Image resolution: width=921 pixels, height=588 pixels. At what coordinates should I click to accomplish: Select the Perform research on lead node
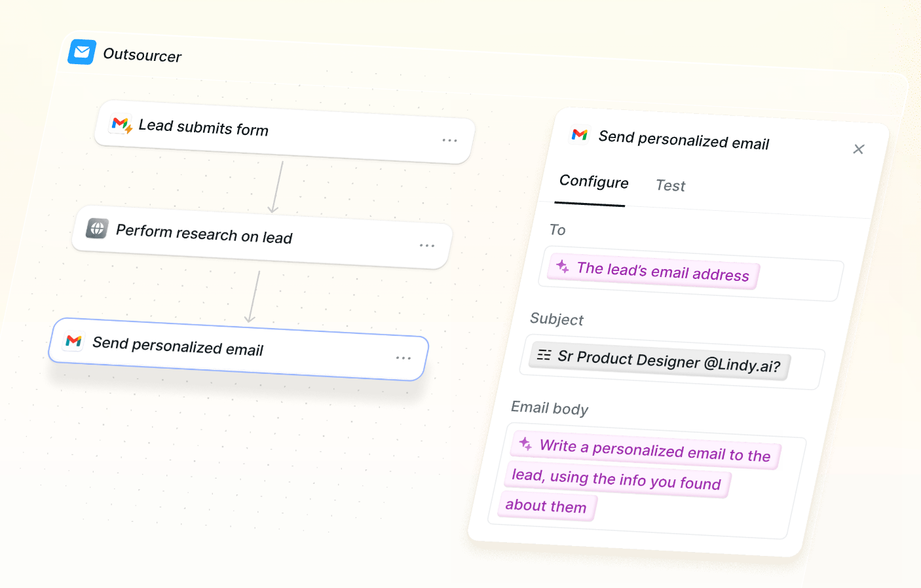[x=262, y=236]
